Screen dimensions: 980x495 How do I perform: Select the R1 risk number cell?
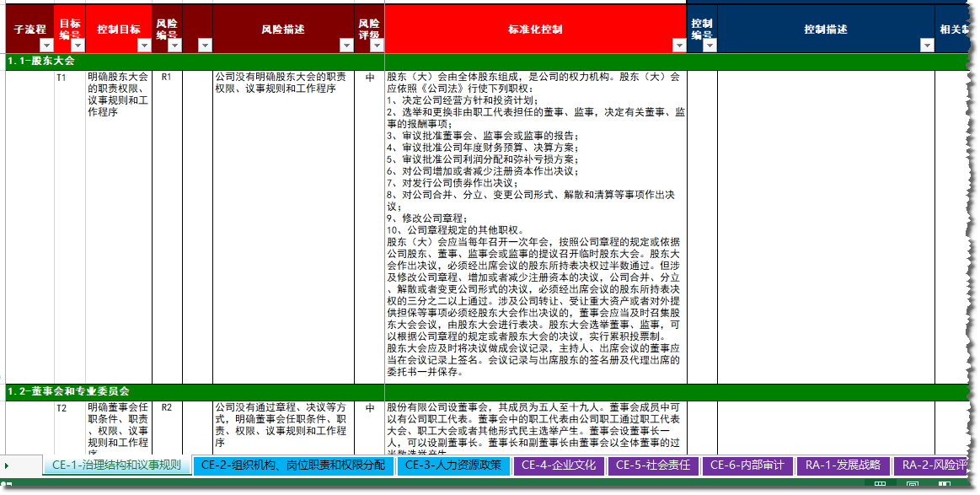[168, 227]
